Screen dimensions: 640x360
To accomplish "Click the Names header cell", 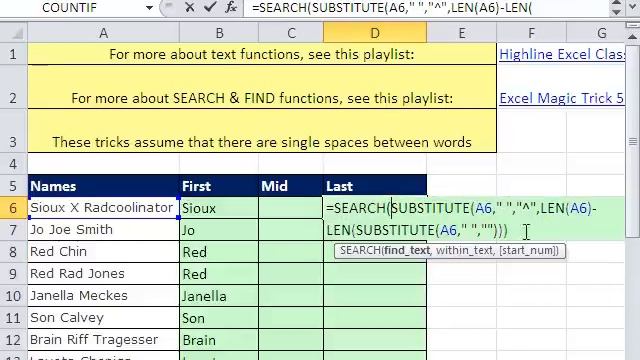I will tap(103, 186).
